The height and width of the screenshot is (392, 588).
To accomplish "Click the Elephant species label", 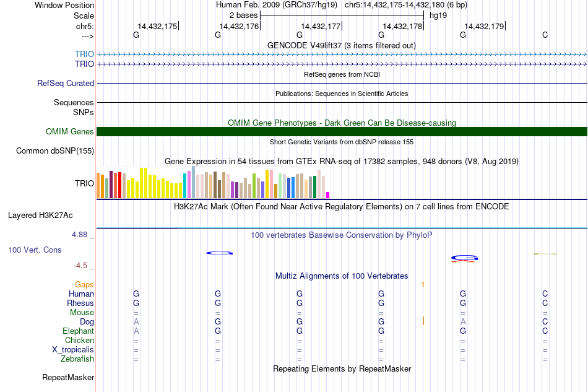I will tap(79, 331).
